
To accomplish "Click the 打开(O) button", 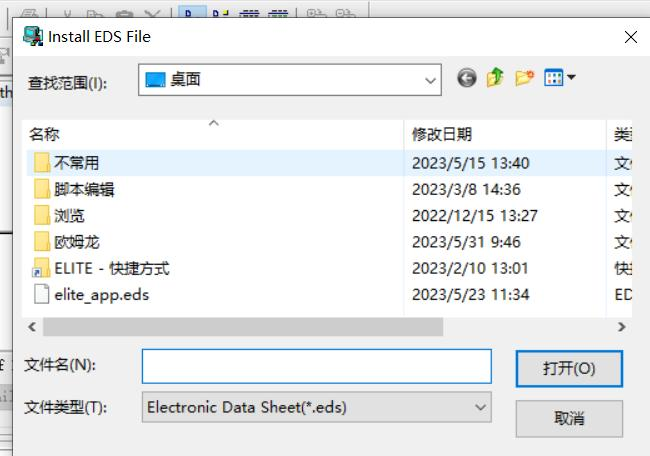I will pyautogui.click(x=569, y=368).
